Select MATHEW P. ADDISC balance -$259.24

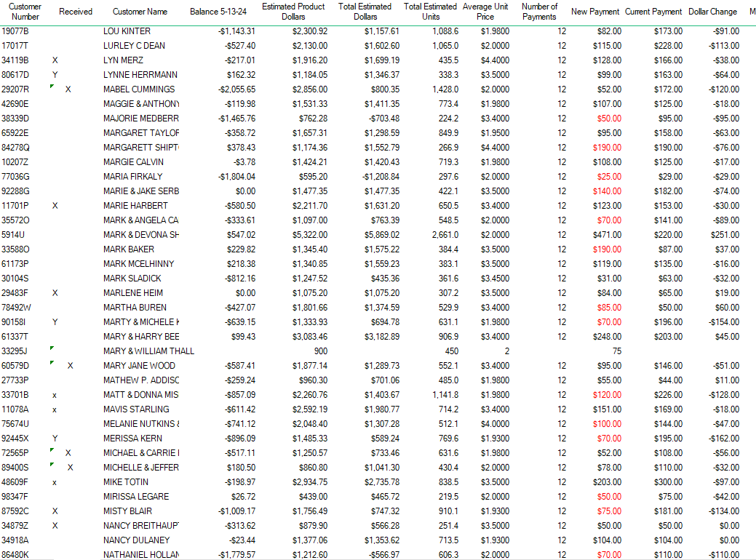point(239,380)
